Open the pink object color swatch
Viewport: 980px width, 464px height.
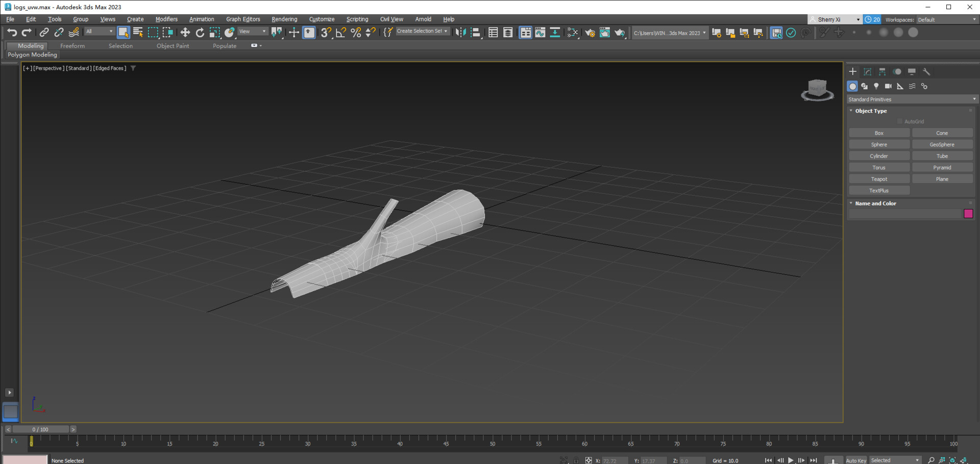click(x=968, y=214)
